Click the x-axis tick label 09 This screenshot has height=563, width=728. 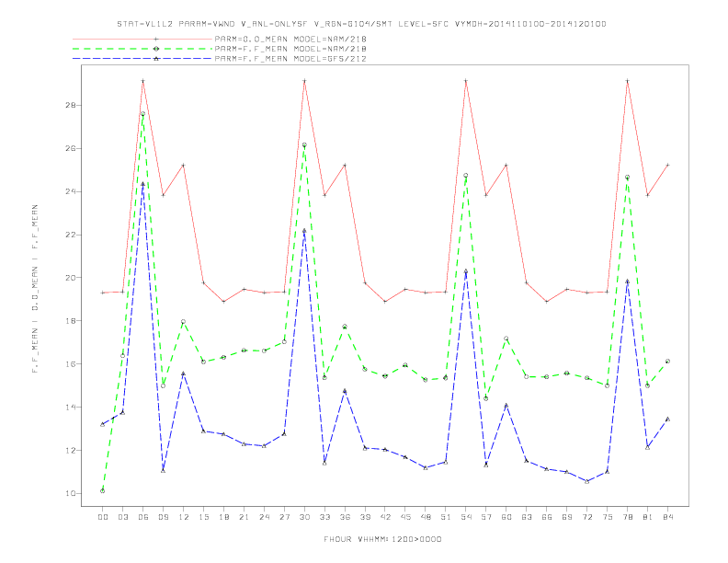pos(163,517)
